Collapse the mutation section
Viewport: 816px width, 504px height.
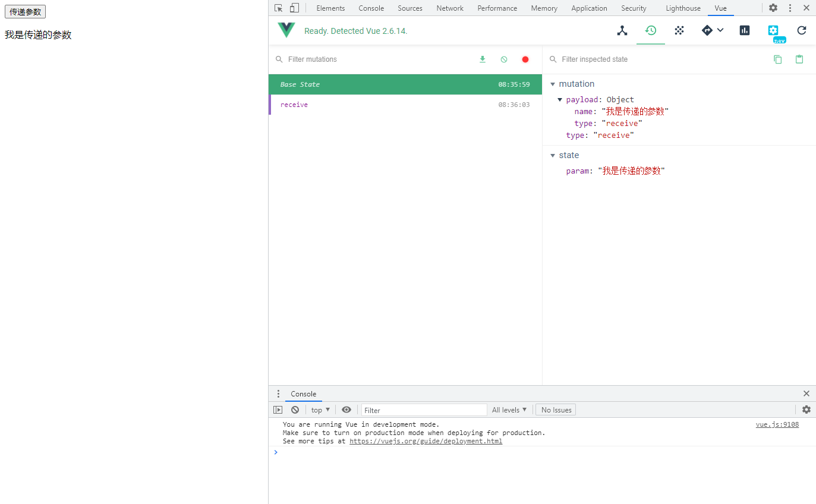tap(553, 84)
